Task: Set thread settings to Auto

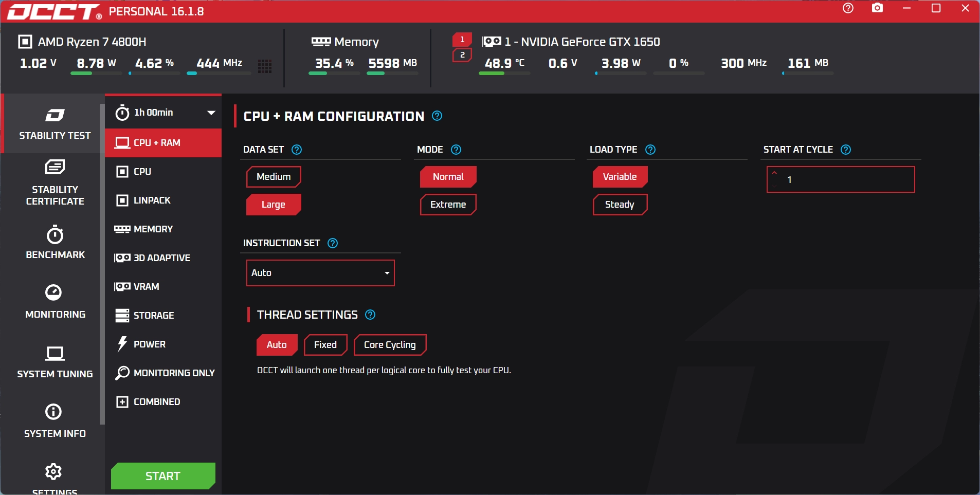Action: (277, 345)
